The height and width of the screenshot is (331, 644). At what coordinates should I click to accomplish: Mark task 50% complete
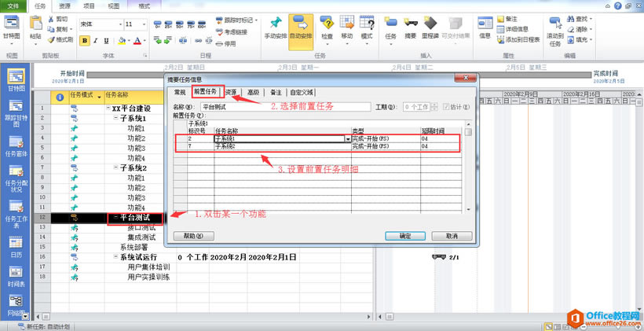point(180,24)
